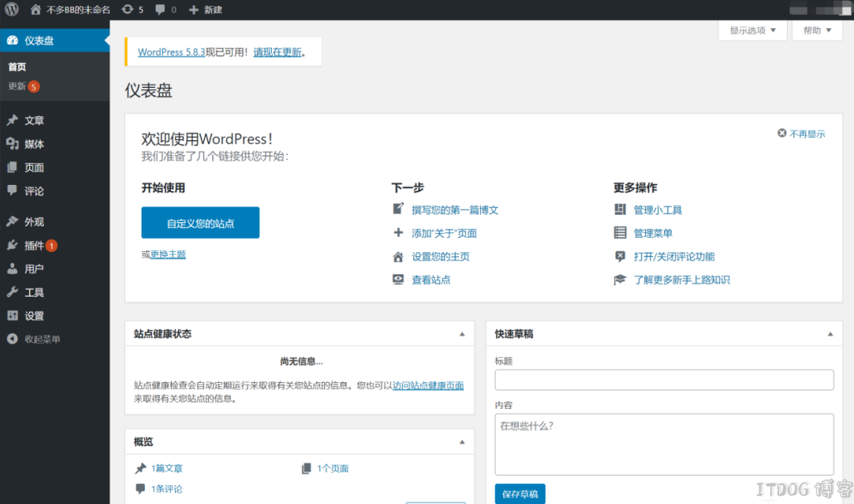This screenshot has height=504, width=854.
Task: Click the house icon beside 设置您的主页
Action: (398, 256)
